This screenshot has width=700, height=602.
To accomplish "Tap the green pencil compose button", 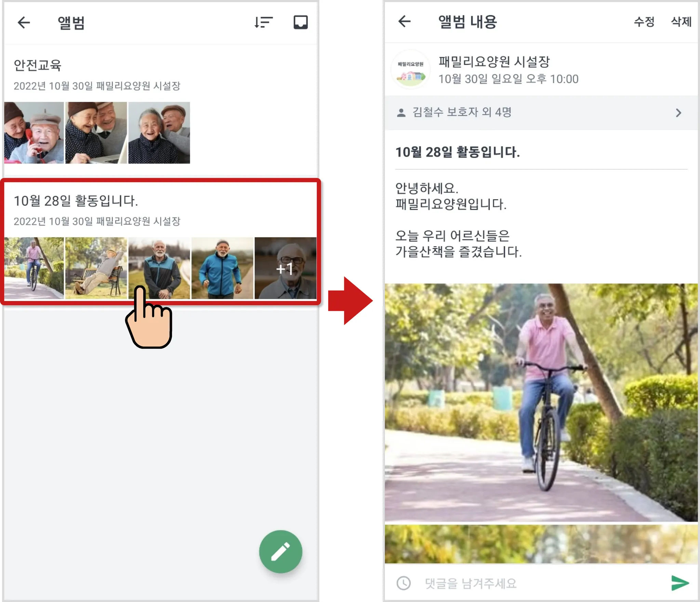I will 280,551.
